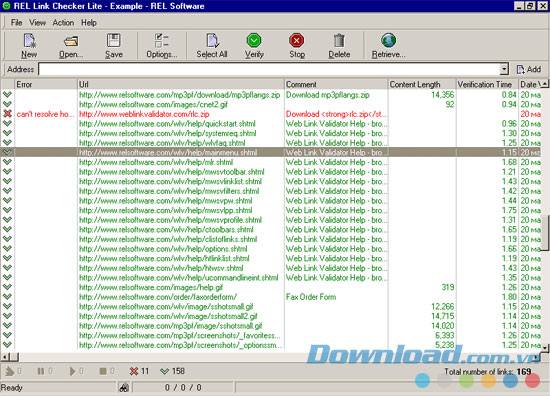This screenshot has width=550, height=396.
Task: Open the Action menu
Action: coord(63,23)
